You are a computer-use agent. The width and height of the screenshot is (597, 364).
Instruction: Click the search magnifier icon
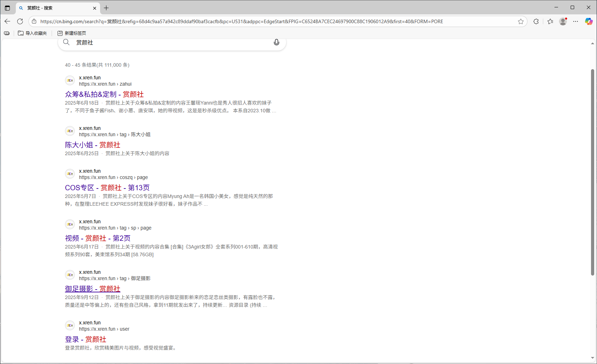click(x=66, y=42)
